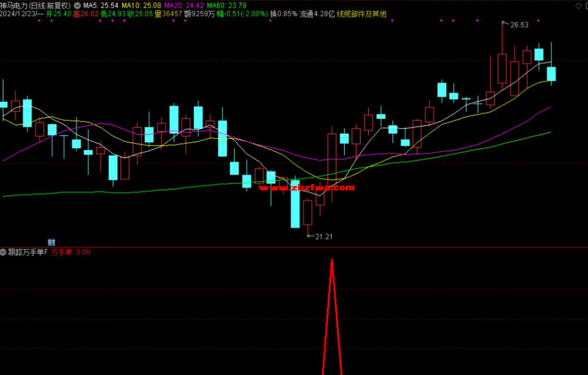The width and height of the screenshot is (588, 375).
Task: Click the 21.21 low price label
Action: (x=324, y=236)
